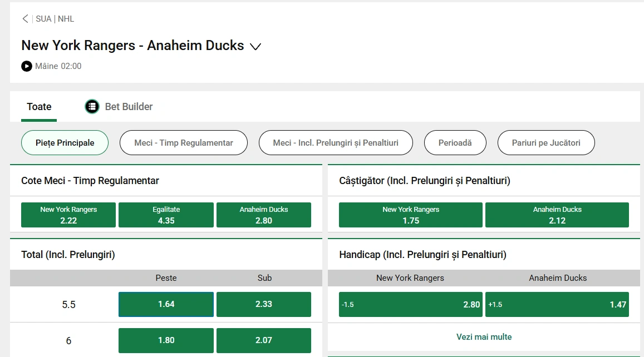Switch to the Toate tab

(39, 106)
